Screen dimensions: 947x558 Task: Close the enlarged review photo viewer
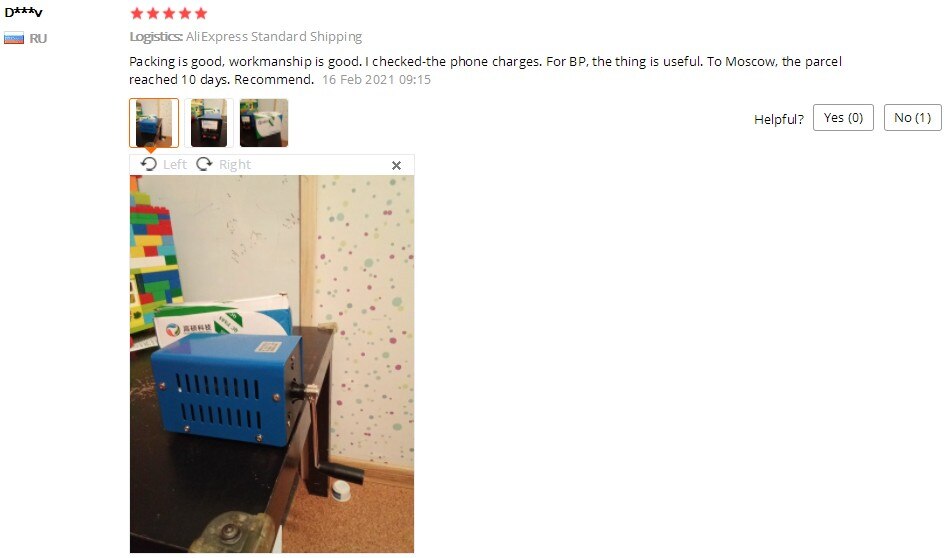396,165
